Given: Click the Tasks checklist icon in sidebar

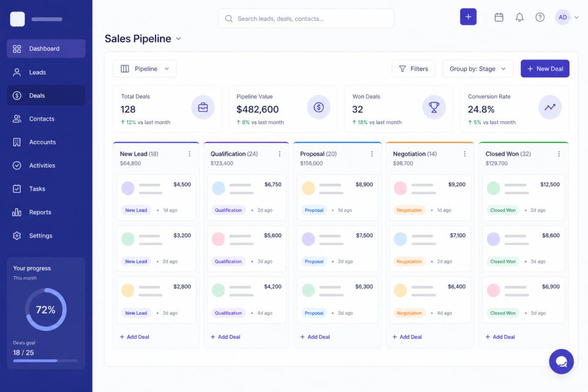Looking at the screenshot, I should [17, 189].
